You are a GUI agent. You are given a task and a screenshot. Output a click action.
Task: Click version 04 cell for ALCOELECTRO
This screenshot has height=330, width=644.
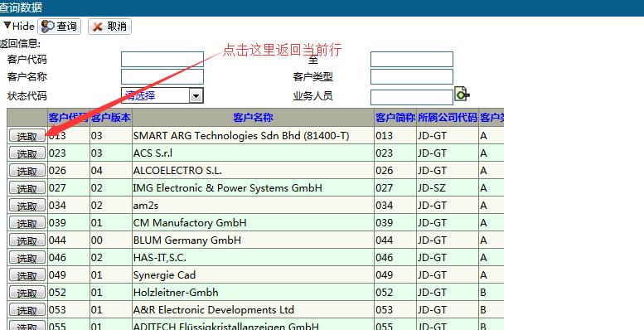pos(96,170)
